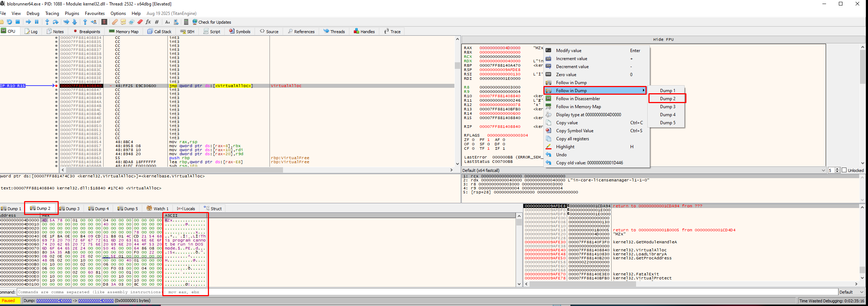868x306 pixels.
Task: Click the Run arrow toolbar icon
Action: pyautogui.click(x=28, y=22)
